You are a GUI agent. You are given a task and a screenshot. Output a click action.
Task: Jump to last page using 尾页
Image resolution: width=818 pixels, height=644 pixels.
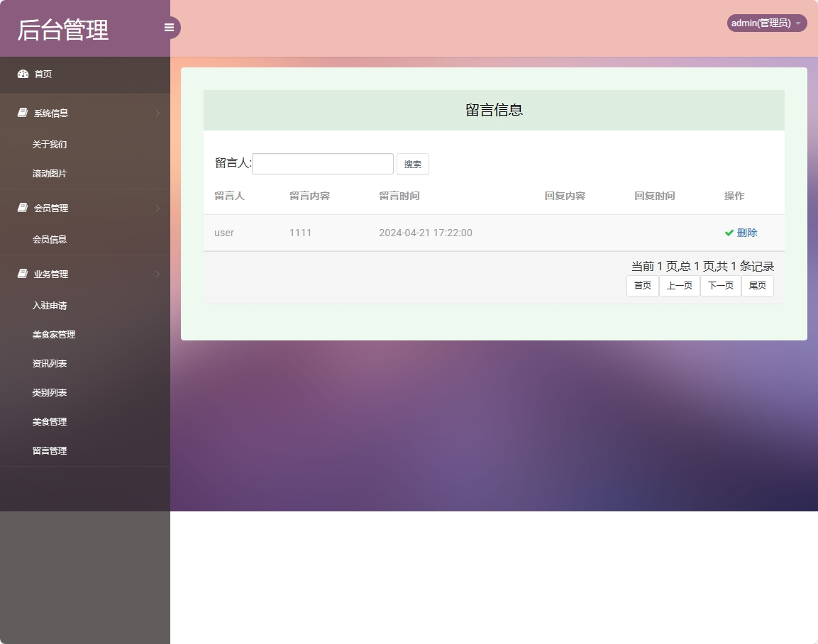tap(757, 285)
